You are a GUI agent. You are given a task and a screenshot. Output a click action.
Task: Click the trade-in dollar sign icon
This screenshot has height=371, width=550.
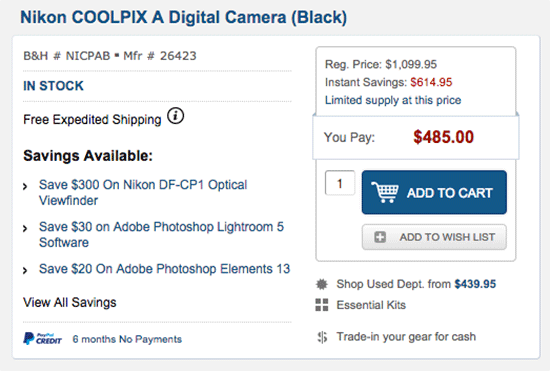[322, 337]
